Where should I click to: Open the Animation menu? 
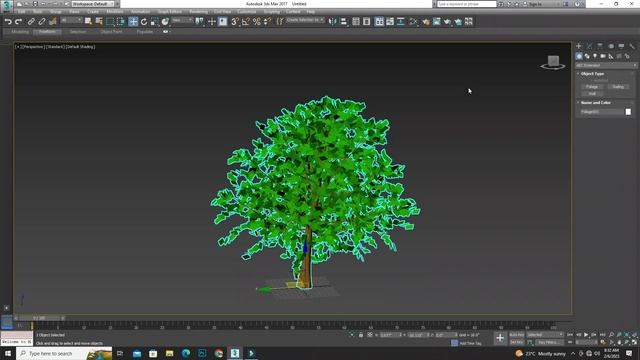[140, 12]
